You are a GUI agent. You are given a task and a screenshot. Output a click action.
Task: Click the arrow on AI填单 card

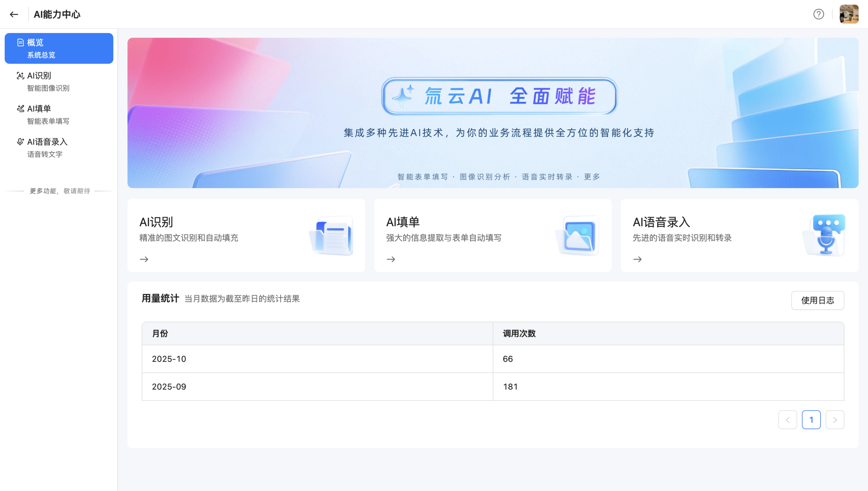click(391, 259)
